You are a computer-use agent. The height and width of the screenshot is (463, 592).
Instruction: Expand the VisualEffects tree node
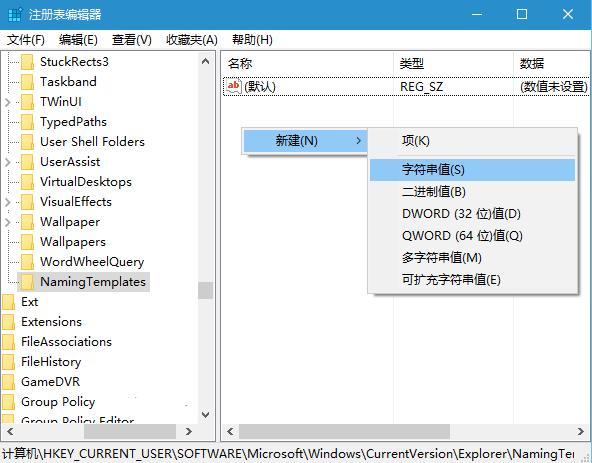tap(8, 202)
